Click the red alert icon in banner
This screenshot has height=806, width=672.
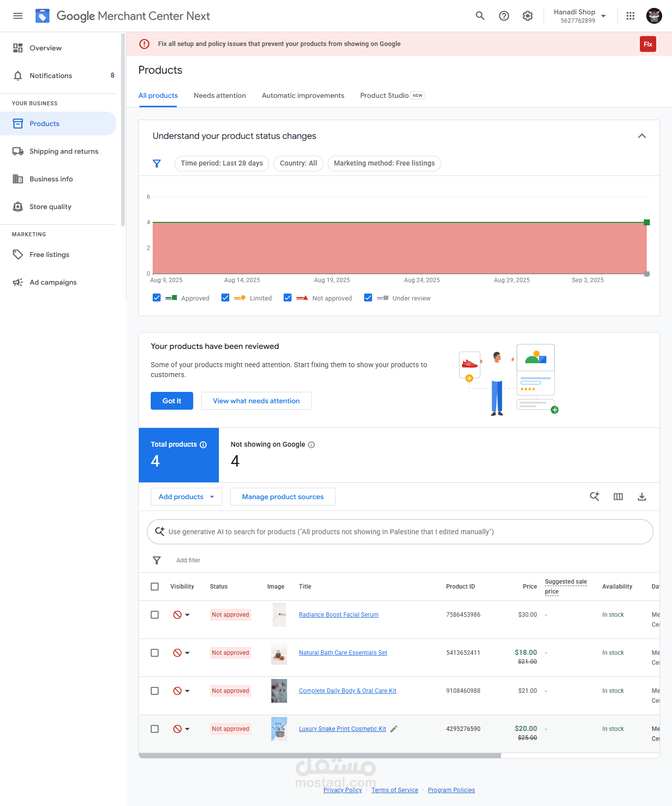pyautogui.click(x=144, y=44)
